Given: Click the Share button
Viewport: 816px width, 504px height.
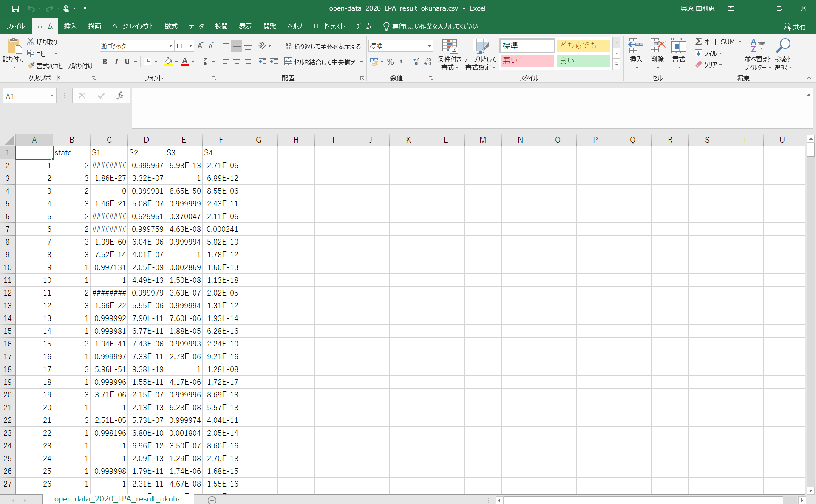Looking at the screenshot, I should point(794,26).
